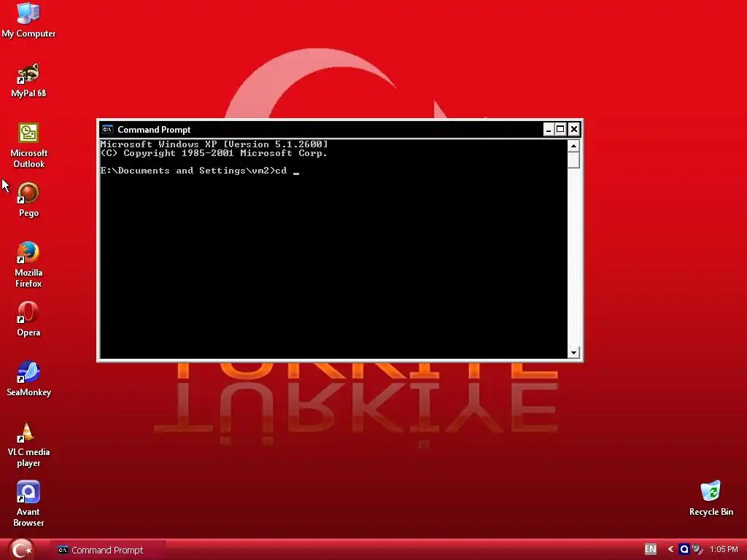Click the Mozilla Firefox desktop icon
The width and height of the screenshot is (747, 560).
click(28, 265)
